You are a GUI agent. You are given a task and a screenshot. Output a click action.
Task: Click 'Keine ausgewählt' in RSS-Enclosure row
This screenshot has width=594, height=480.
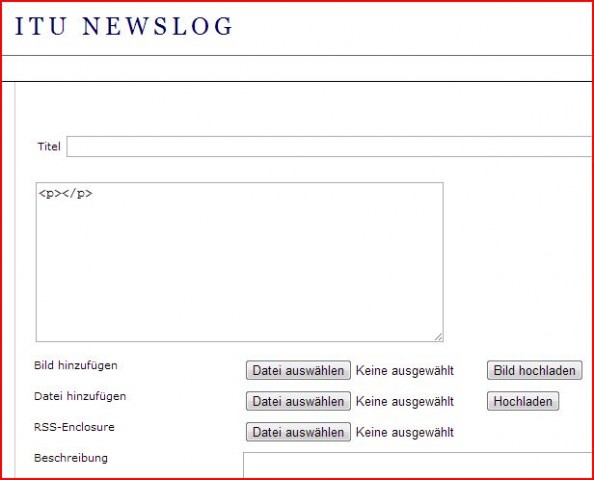point(405,433)
